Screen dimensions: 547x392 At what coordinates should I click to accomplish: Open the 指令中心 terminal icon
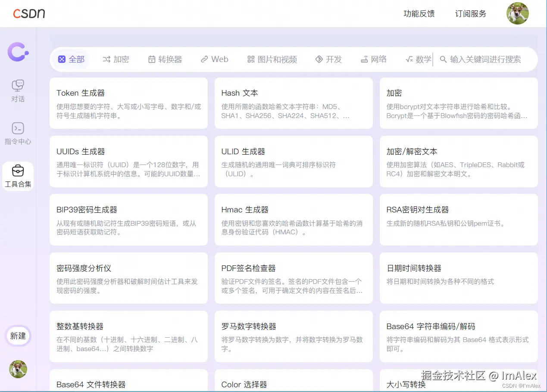(x=18, y=128)
